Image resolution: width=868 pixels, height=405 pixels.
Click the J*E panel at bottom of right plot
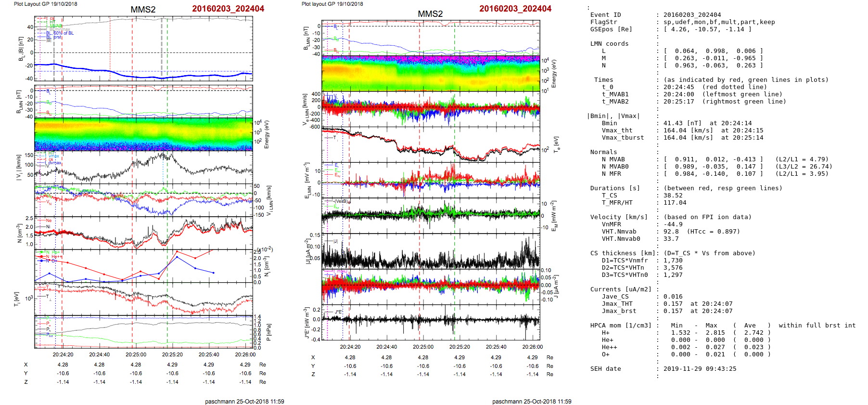click(x=431, y=322)
